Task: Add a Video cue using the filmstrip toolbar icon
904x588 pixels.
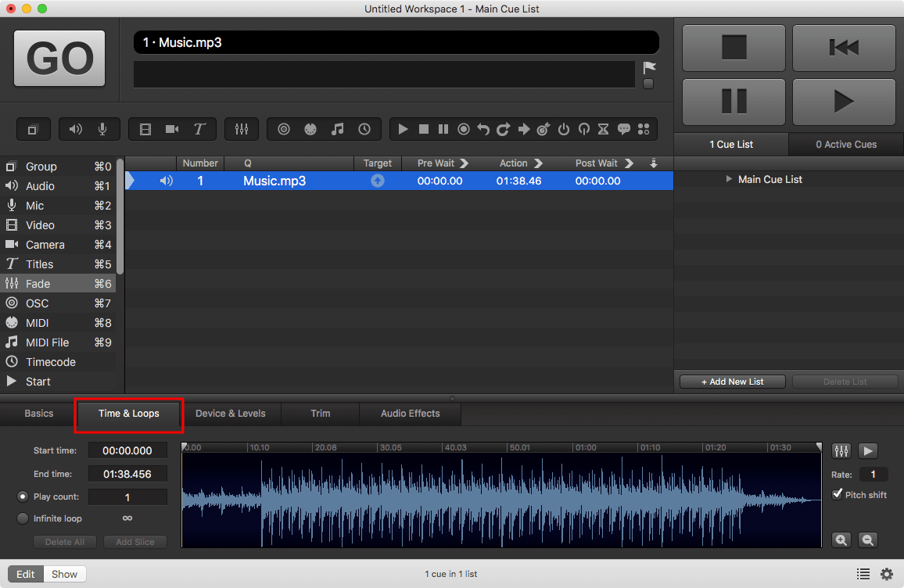Action: [145, 129]
